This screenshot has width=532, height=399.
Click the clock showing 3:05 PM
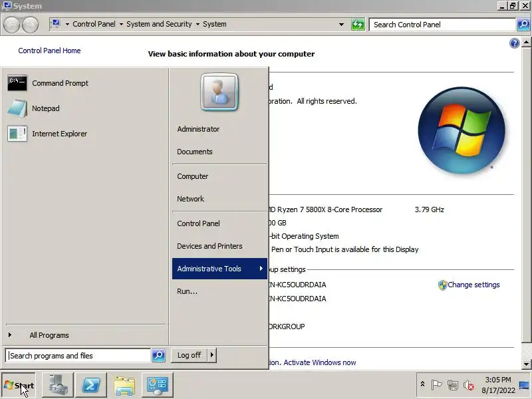pos(497,380)
